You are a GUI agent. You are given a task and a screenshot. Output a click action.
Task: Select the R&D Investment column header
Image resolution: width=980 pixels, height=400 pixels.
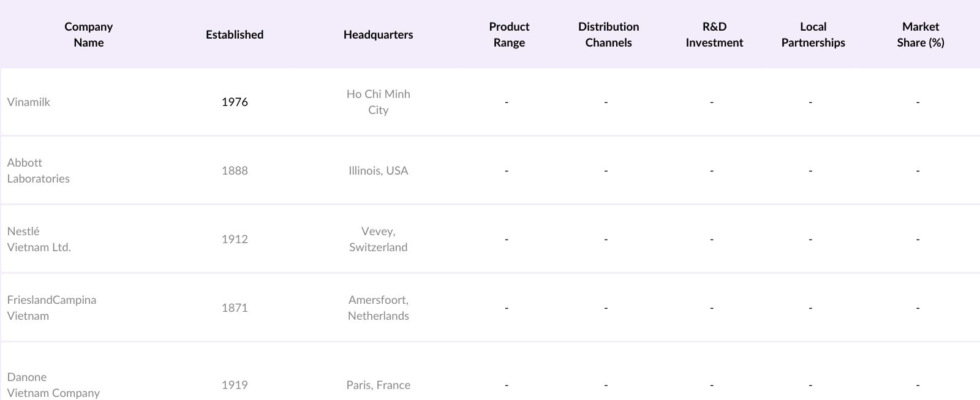pyautogui.click(x=714, y=34)
